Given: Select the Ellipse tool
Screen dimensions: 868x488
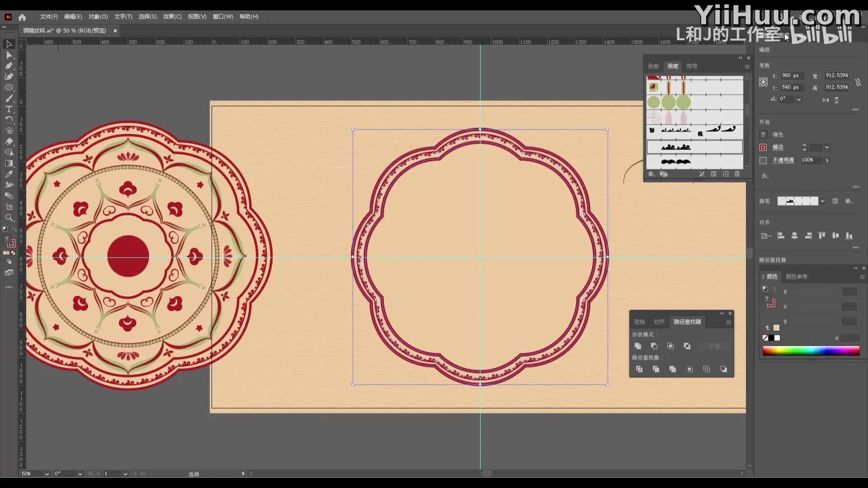Looking at the screenshot, I should [x=9, y=87].
